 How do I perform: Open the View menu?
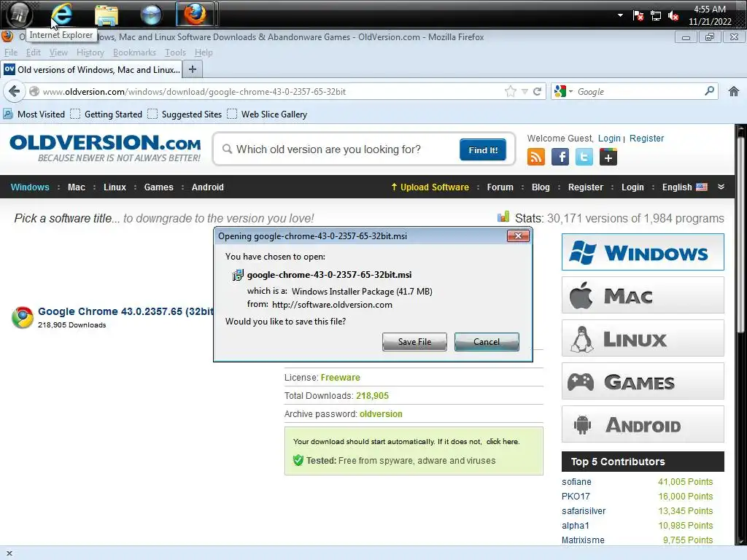coord(58,52)
